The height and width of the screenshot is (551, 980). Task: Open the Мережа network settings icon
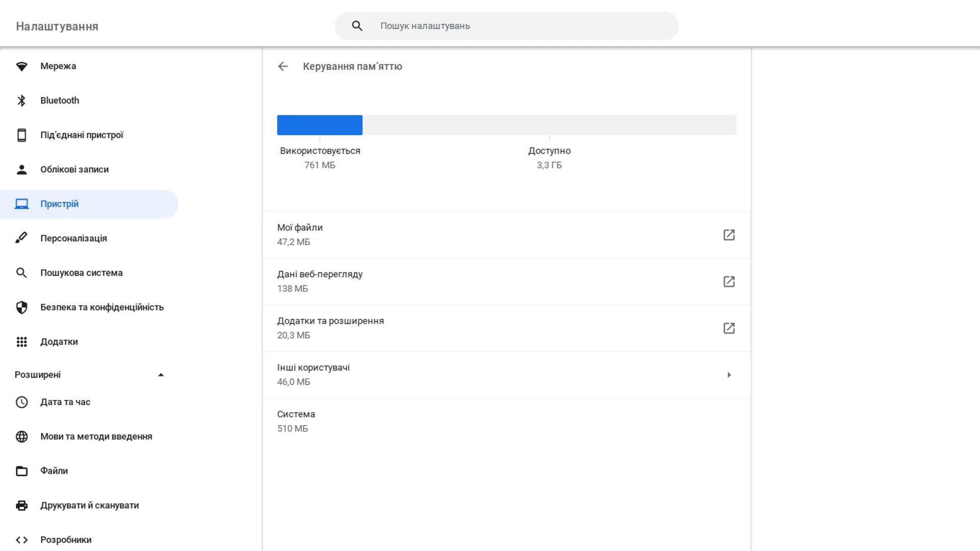coord(21,66)
